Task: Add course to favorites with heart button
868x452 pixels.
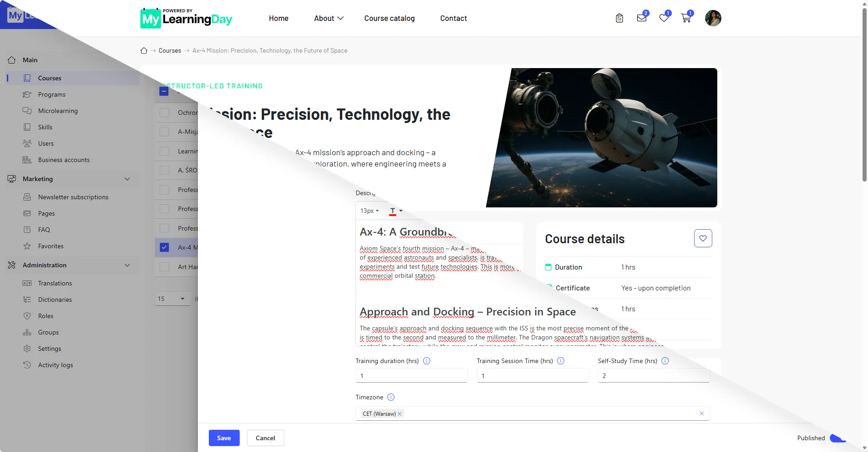Action: coord(703,238)
